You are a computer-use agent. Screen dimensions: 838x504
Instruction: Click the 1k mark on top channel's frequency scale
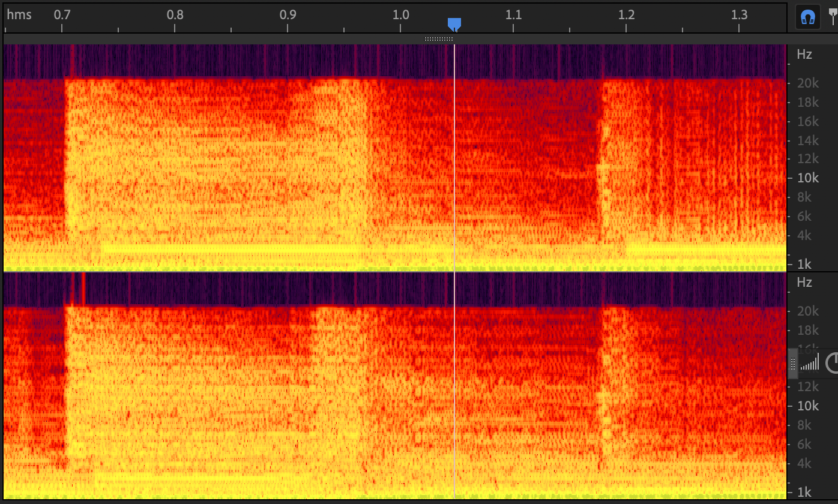[804, 264]
